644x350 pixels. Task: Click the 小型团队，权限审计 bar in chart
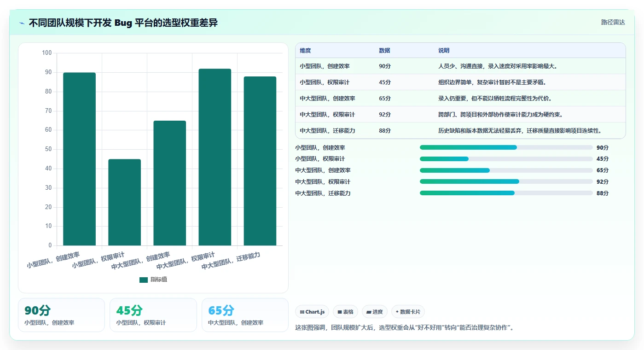pyautogui.click(x=124, y=202)
